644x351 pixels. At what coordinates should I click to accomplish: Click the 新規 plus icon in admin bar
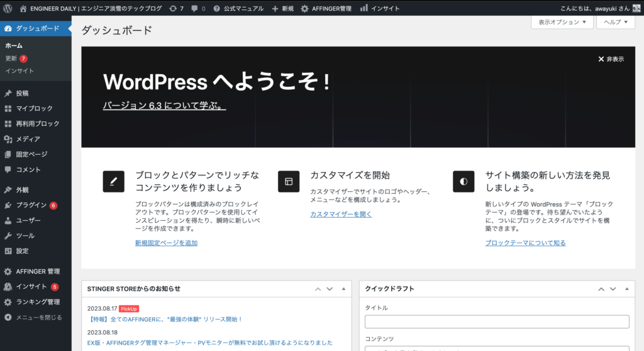click(275, 8)
